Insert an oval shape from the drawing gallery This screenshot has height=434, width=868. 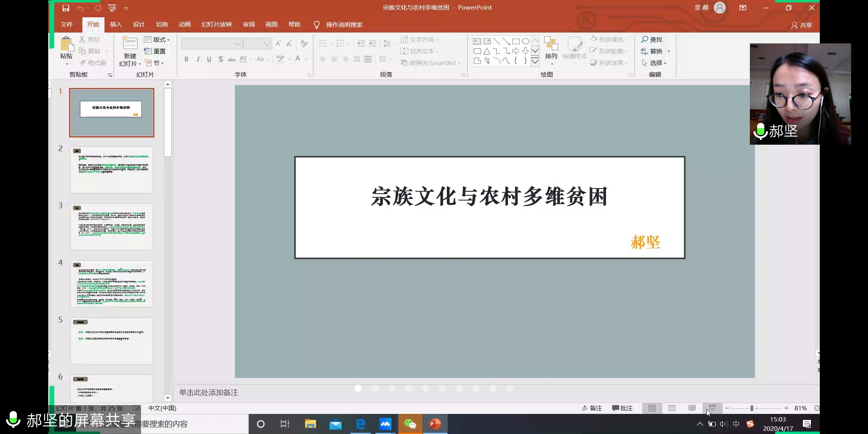526,41
